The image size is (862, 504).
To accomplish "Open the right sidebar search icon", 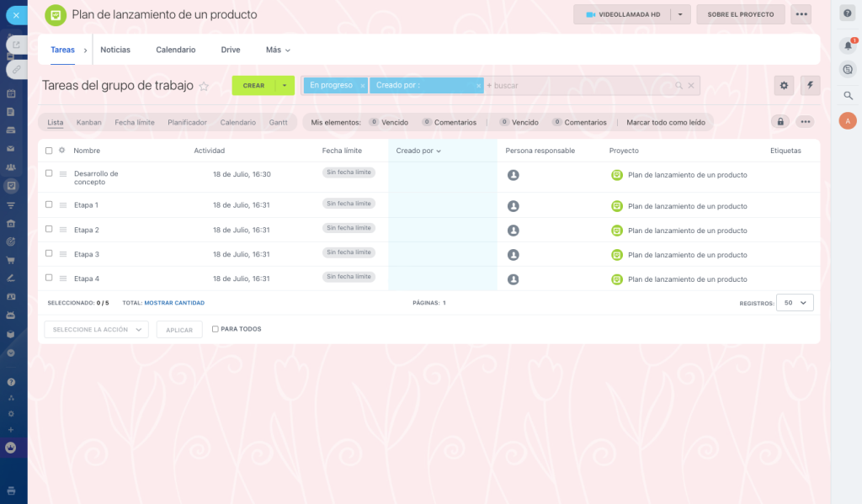I will (849, 95).
